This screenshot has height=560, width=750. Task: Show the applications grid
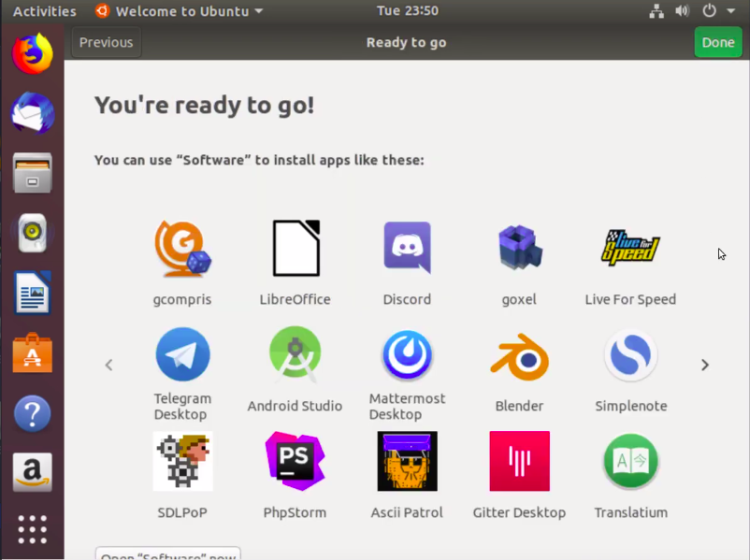pyautogui.click(x=33, y=529)
